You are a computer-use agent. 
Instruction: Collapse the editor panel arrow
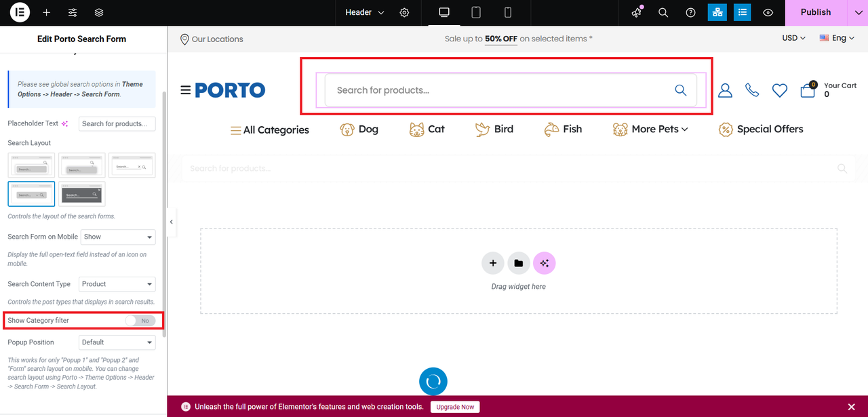[x=172, y=222]
